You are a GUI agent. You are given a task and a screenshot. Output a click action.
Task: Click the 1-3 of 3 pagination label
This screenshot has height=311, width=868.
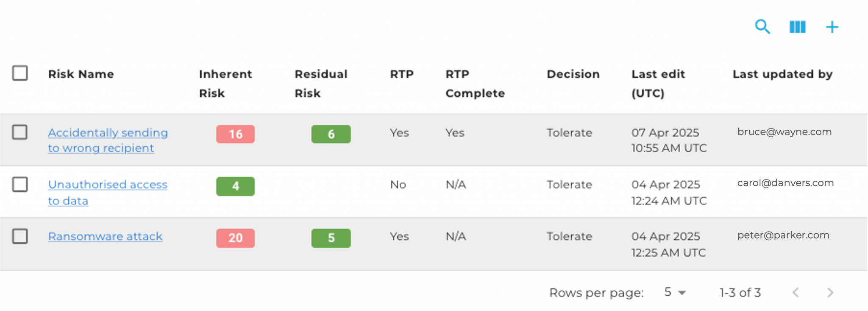click(740, 292)
